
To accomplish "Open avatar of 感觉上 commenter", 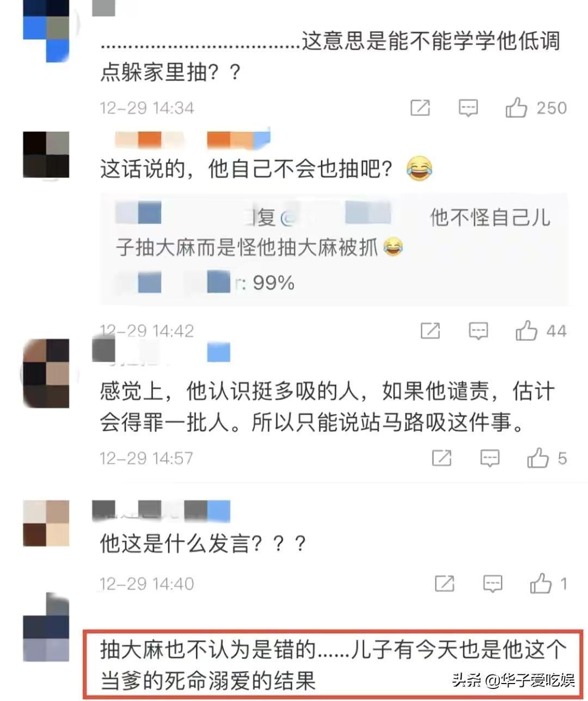I will [x=46, y=373].
